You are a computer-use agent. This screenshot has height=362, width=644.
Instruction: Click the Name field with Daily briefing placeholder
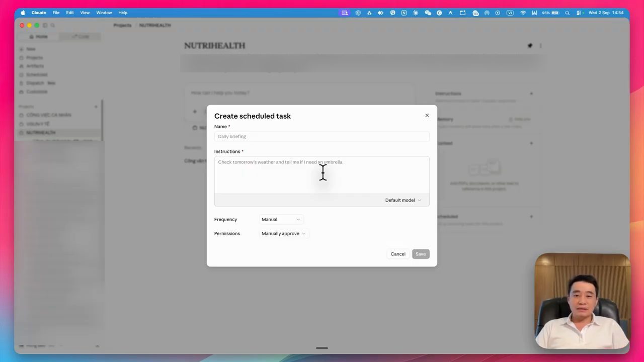point(321,136)
